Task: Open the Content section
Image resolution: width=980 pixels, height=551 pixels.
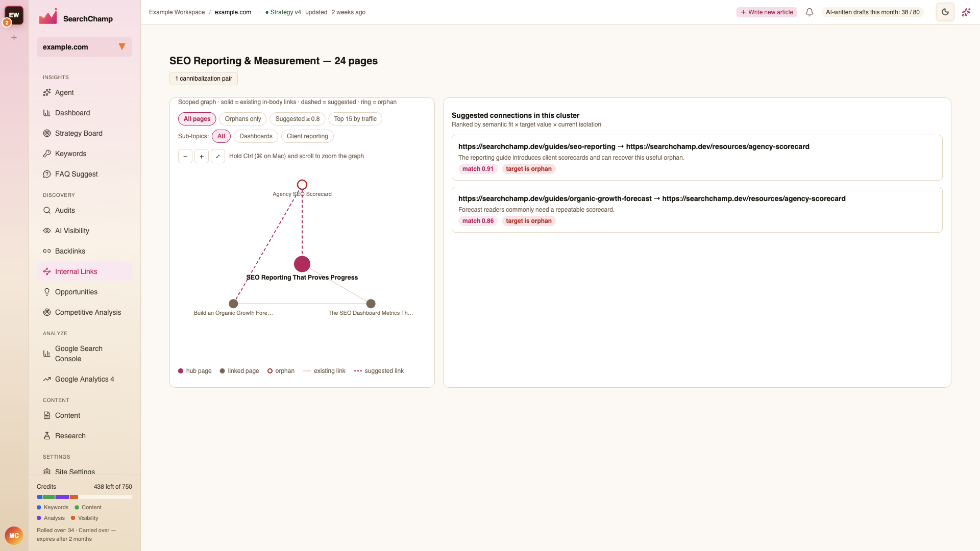Action: tap(84, 415)
